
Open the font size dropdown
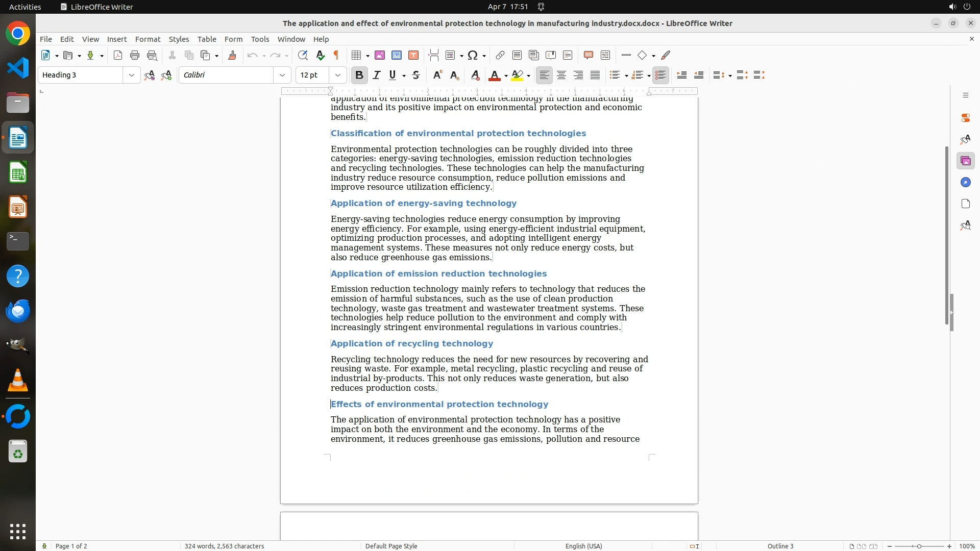click(338, 76)
